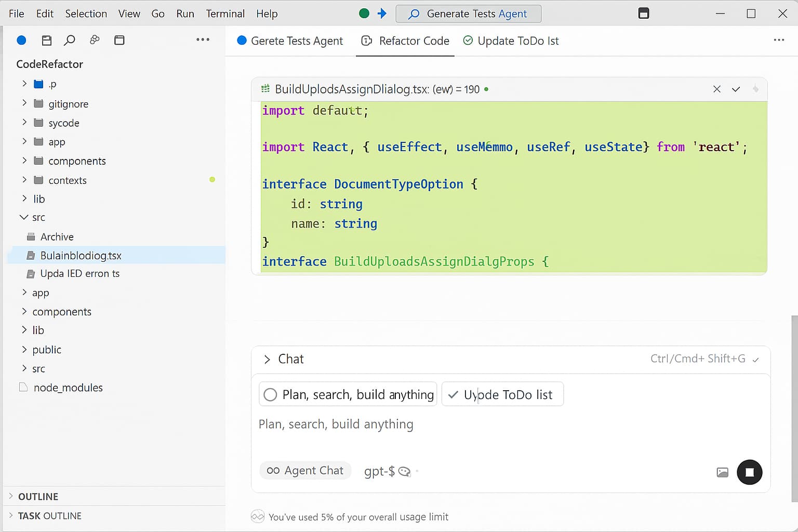Image resolution: width=798 pixels, height=532 pixels.
Task: Toggle the Agent Chat mode pill
Action: (305, 471)
